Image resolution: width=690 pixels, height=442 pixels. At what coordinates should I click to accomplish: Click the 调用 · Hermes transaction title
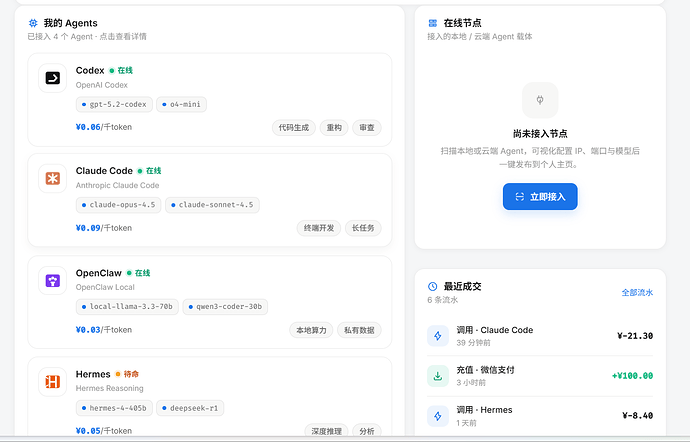click(x=484, y=410)
